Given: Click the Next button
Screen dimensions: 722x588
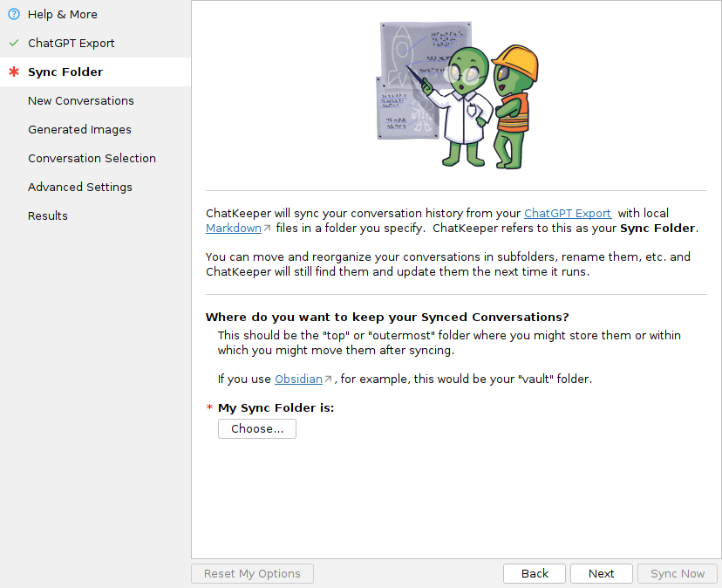Looking at the screenshot, I should [x=601, y=573].
